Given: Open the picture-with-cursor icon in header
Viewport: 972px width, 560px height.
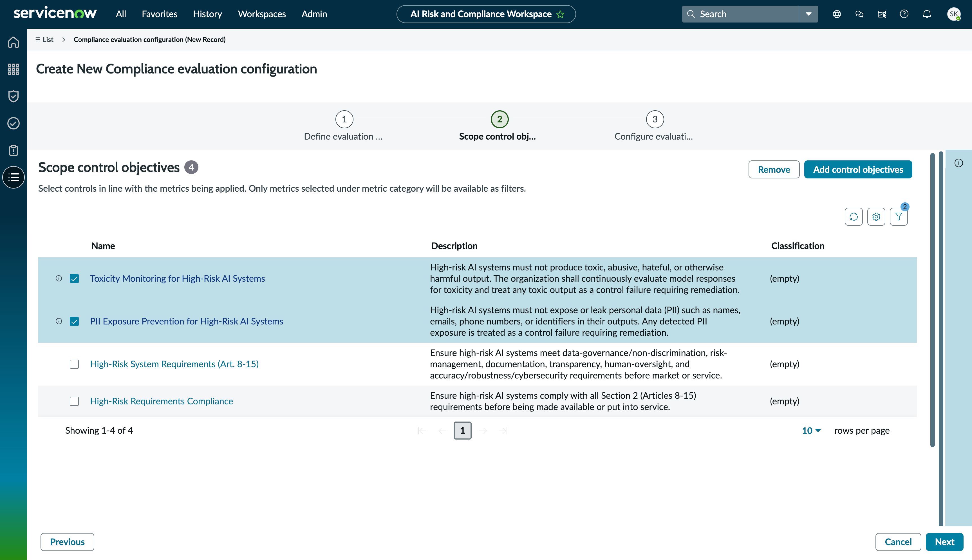Looking at the screenshot, I should 882,14.
